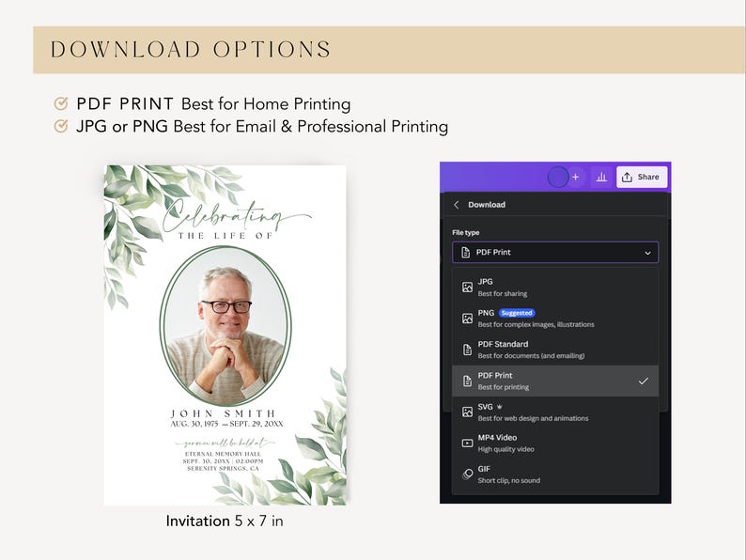The width and height of the screenshot is (746, 560).
Task: Select JPG file type option
Action: (x=555, y=287)
